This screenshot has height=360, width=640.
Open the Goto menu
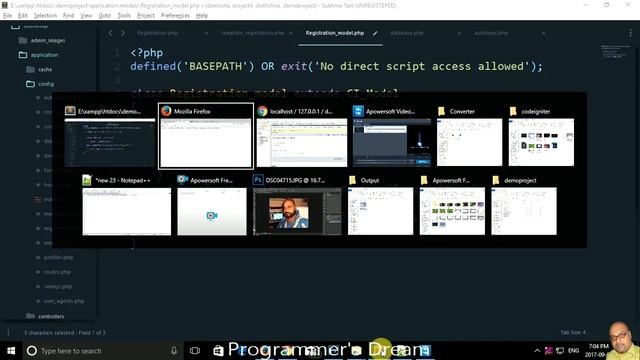tap(104, 16)
